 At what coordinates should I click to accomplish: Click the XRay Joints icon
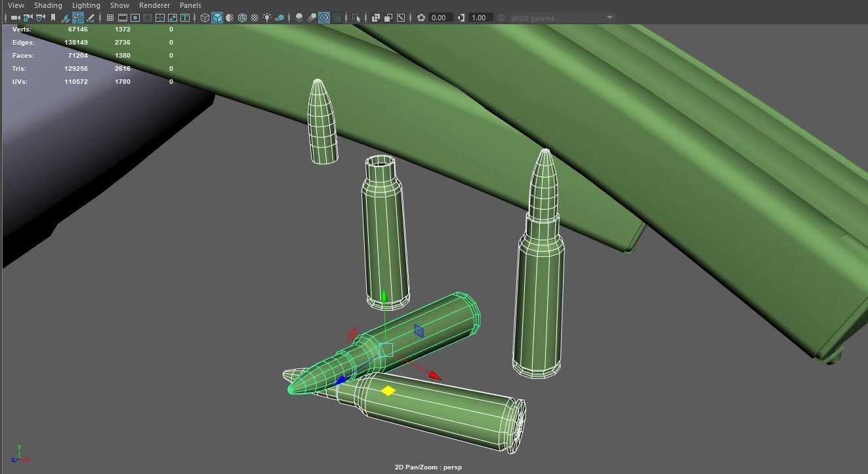click(401, 18)
